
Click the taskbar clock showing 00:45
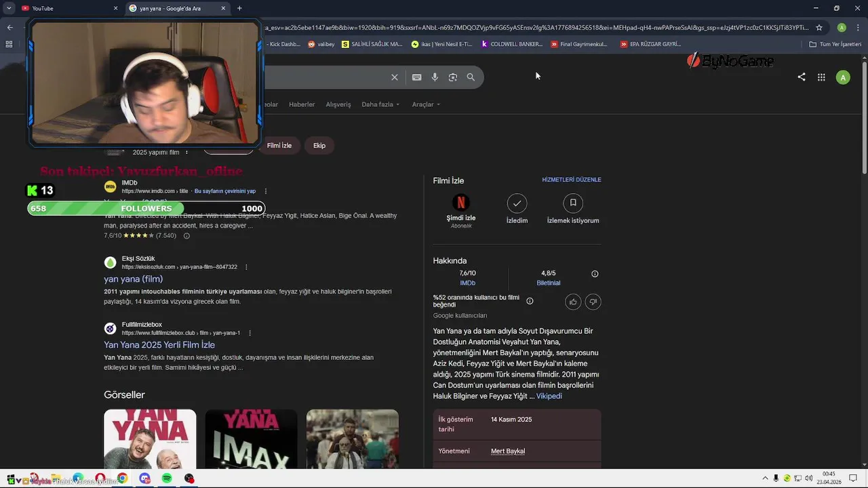pyautogui.click(x=829, y=479)
